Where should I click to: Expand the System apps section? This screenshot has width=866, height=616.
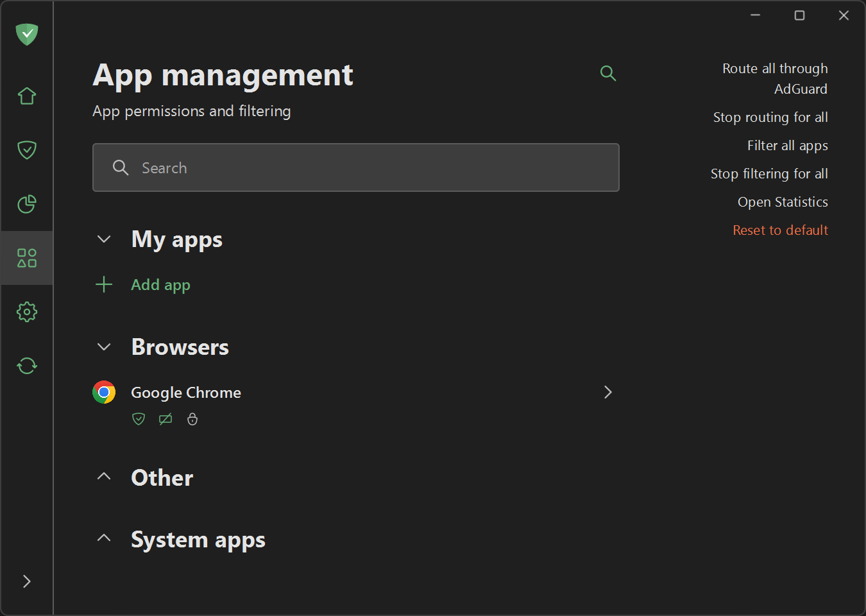click(x=104, y=538)
